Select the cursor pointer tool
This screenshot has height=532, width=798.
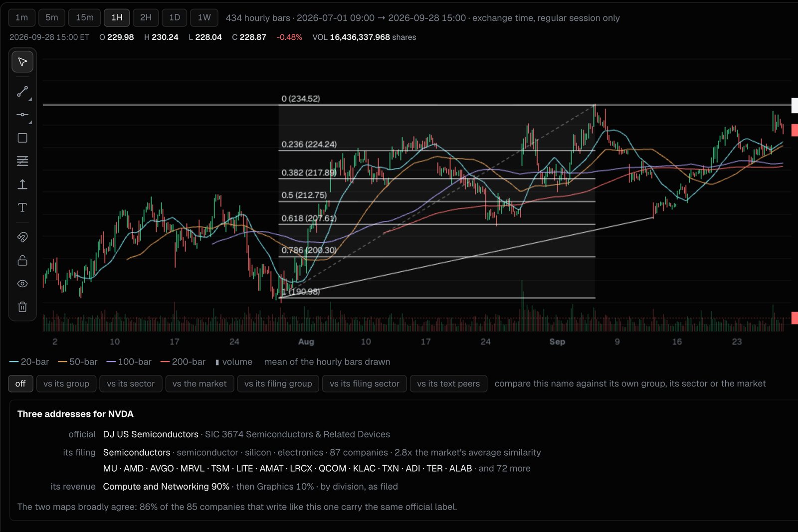tap(22, 62)
